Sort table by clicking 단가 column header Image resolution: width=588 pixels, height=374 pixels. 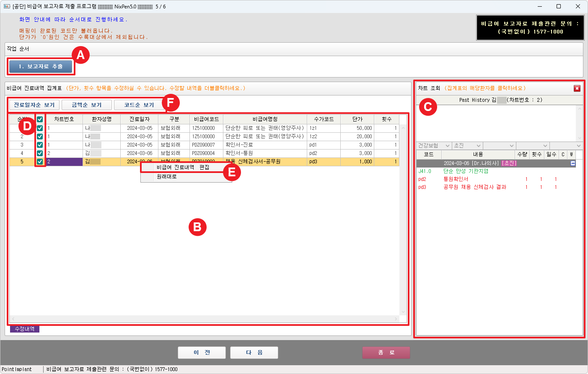(x=357, y=119)
